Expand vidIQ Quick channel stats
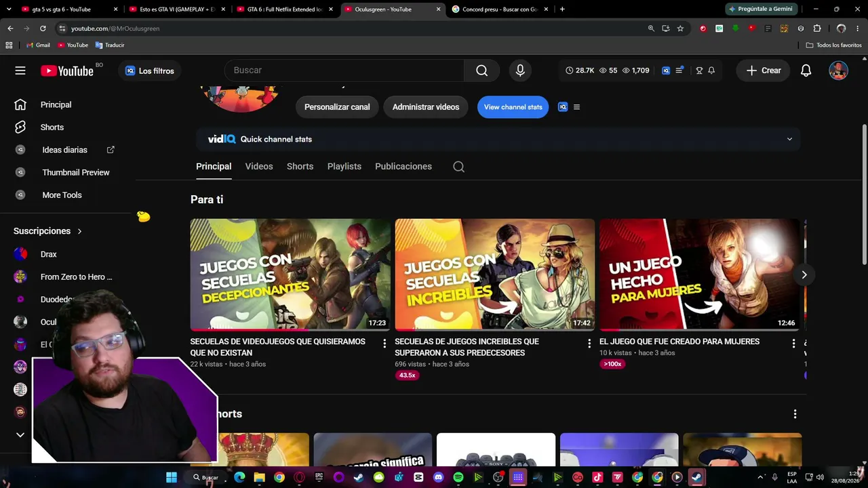The height and width of the screenshot is (488, 868). pos(789,139)
